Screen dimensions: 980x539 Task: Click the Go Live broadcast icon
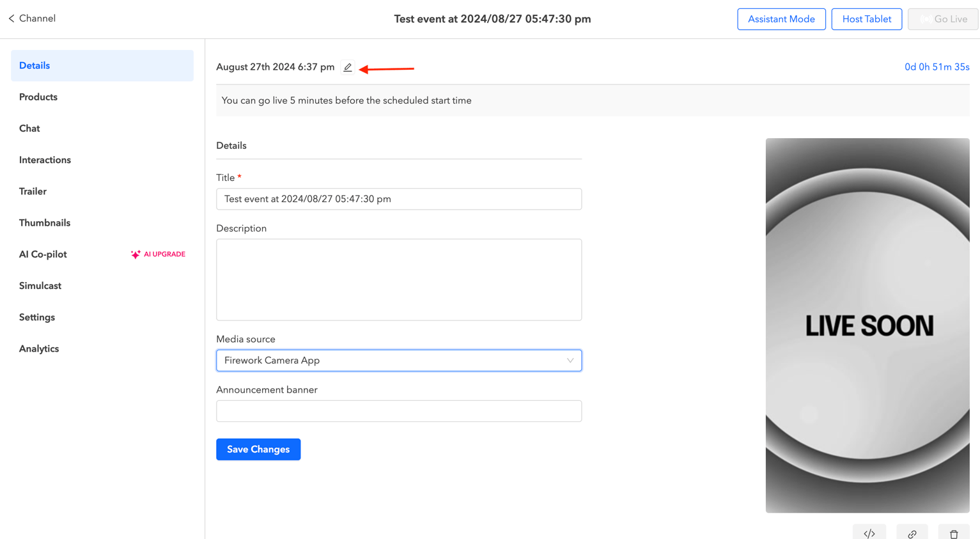point(926,19)
